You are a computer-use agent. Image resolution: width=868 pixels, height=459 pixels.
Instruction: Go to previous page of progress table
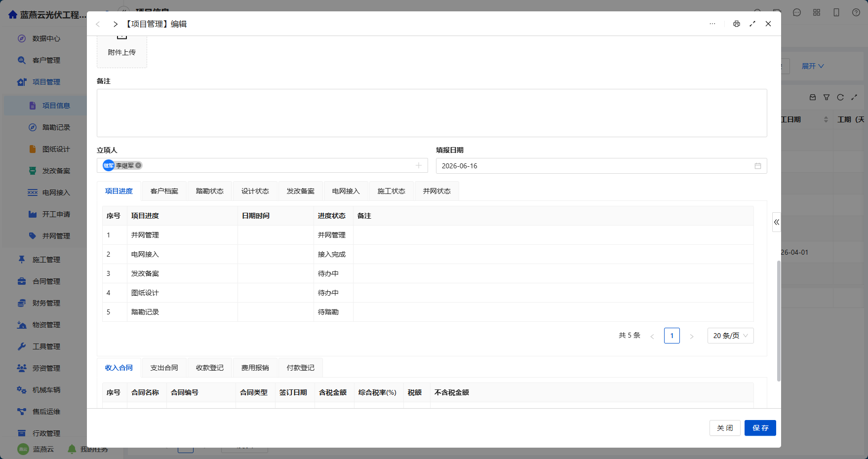[652, 336]
